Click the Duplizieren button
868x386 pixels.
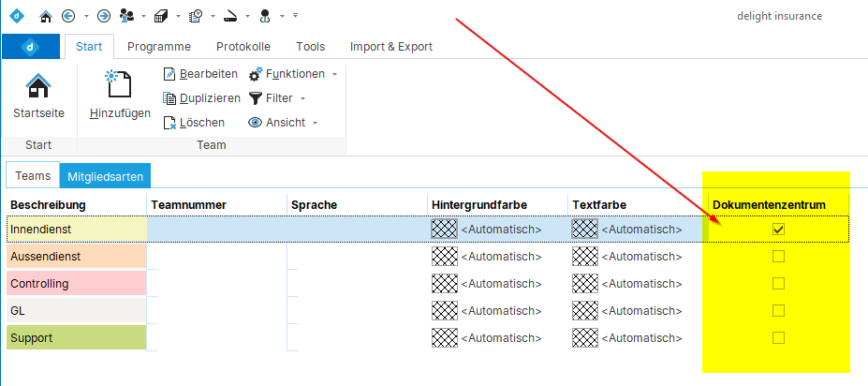[x=201, y=98]
